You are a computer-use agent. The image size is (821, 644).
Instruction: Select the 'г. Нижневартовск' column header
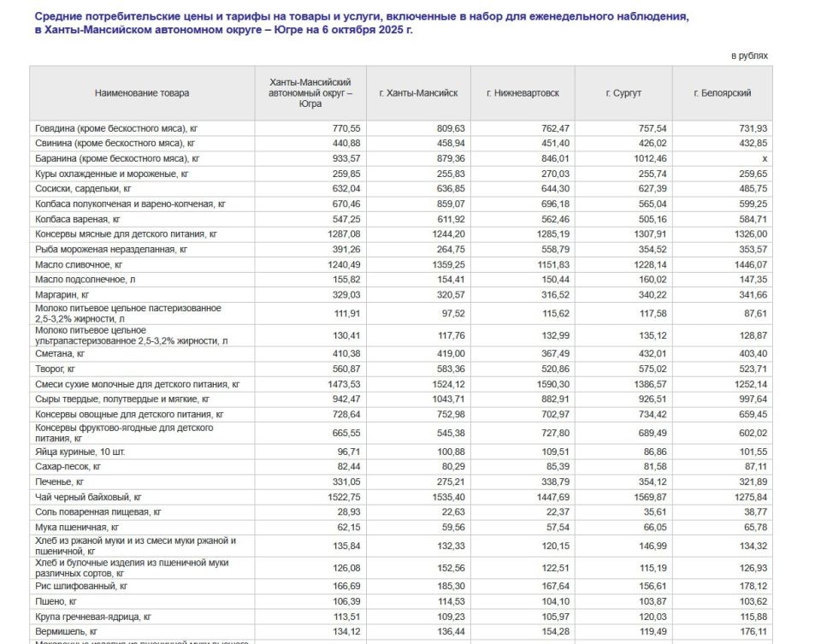coord(523,92)
